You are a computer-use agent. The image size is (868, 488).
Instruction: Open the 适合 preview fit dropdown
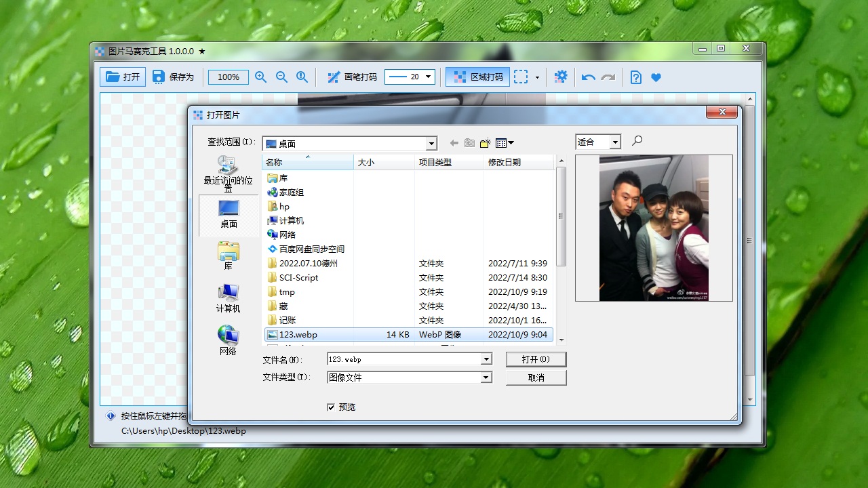click(614, 142)
